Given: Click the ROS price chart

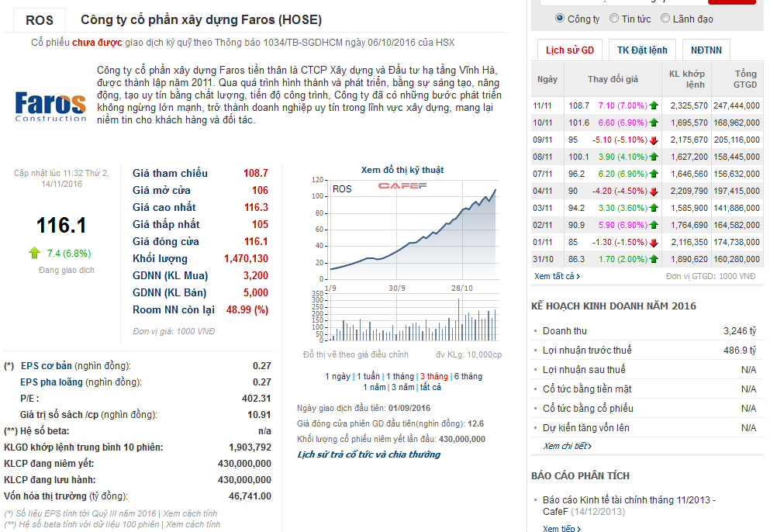Looking at the screenshot, I should coord(413,230).
